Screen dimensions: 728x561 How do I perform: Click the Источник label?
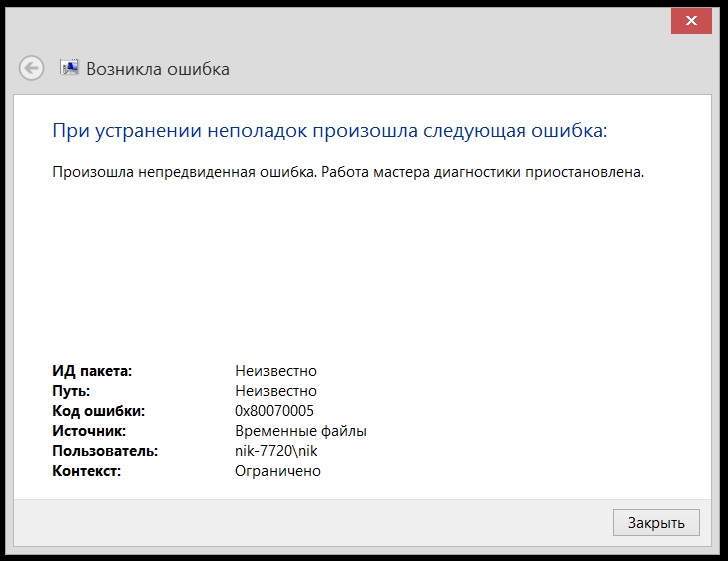[x=89, y=431]
